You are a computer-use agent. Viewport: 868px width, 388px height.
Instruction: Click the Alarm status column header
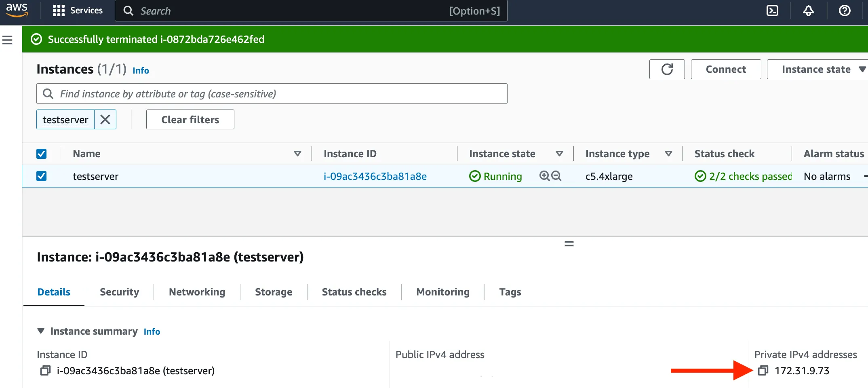834,154
